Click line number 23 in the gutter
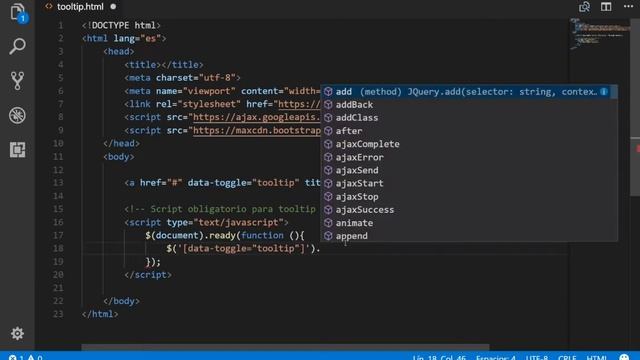The width and height of the screenshot is (640, 360). [x=58, y=314]
